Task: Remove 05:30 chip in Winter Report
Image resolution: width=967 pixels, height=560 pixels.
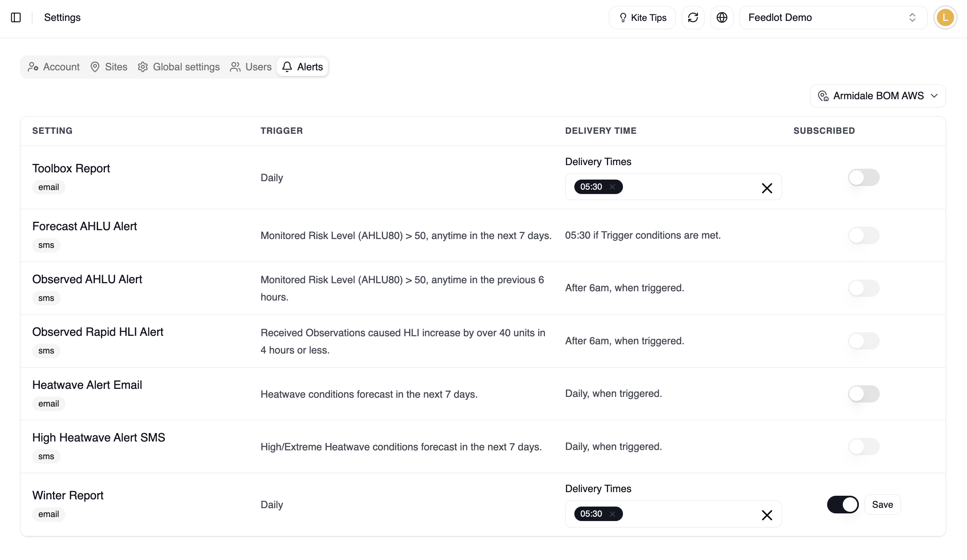Action: 613,514
